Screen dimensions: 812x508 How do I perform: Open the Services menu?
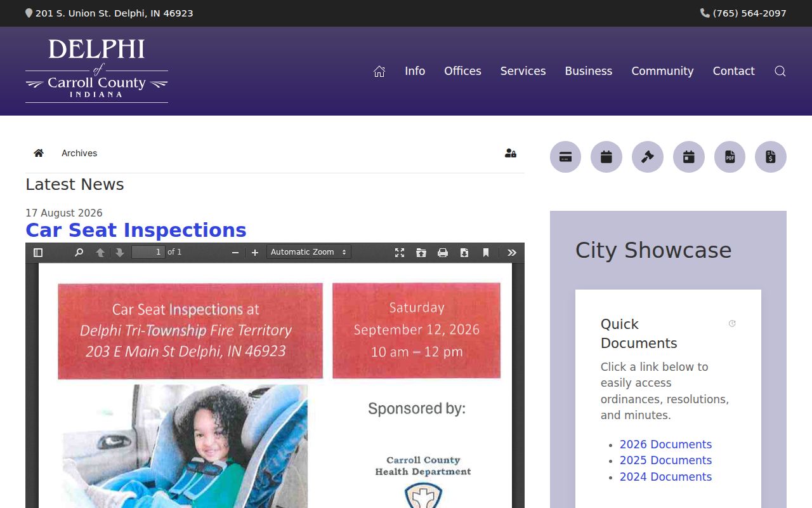pyautogui.click(x=523, y=71)
